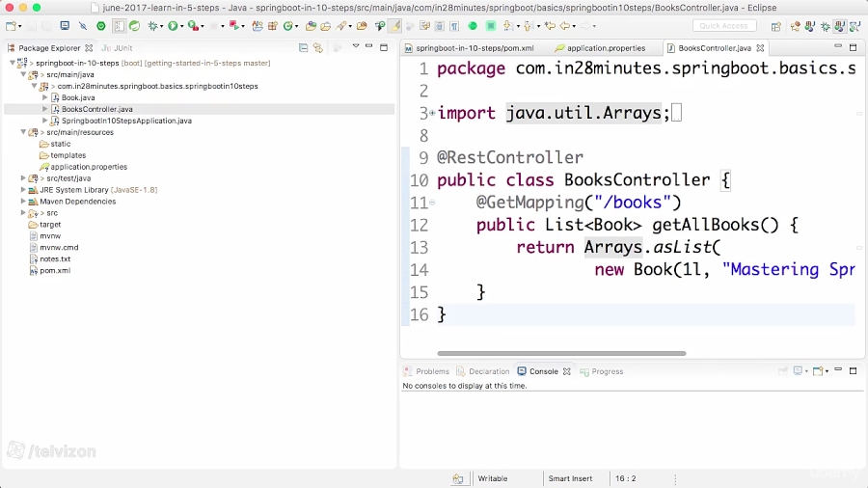Open the Run button dropdown arrow
The image size is (868, 488).
click(x=181, y=27)
